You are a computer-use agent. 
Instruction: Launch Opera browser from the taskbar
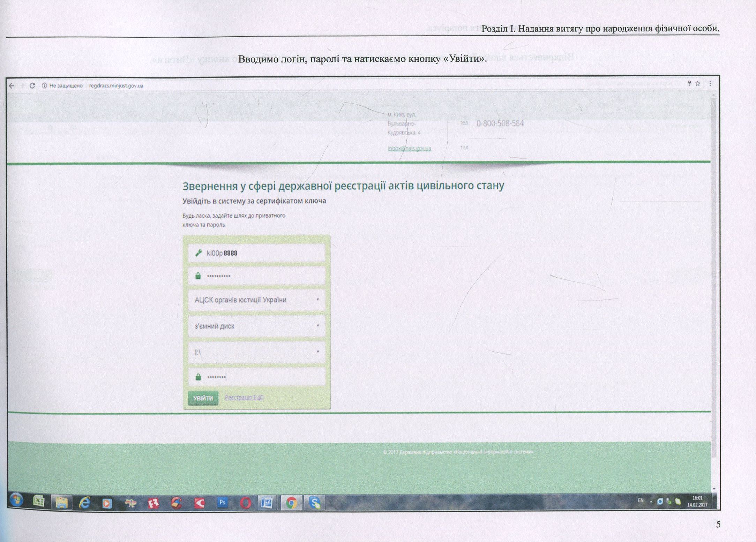[x=245, y=503]
